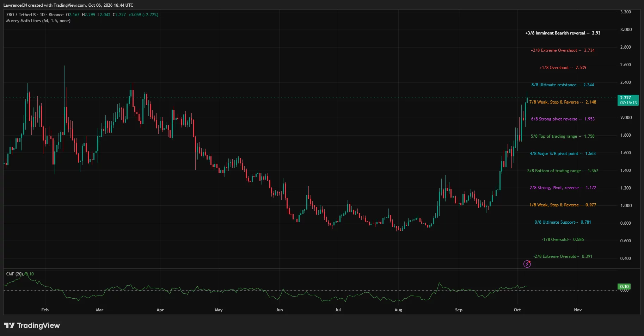The image size is (644, 336).
Task: Select the May label on the time axis
Action: (x=219, y=310)
